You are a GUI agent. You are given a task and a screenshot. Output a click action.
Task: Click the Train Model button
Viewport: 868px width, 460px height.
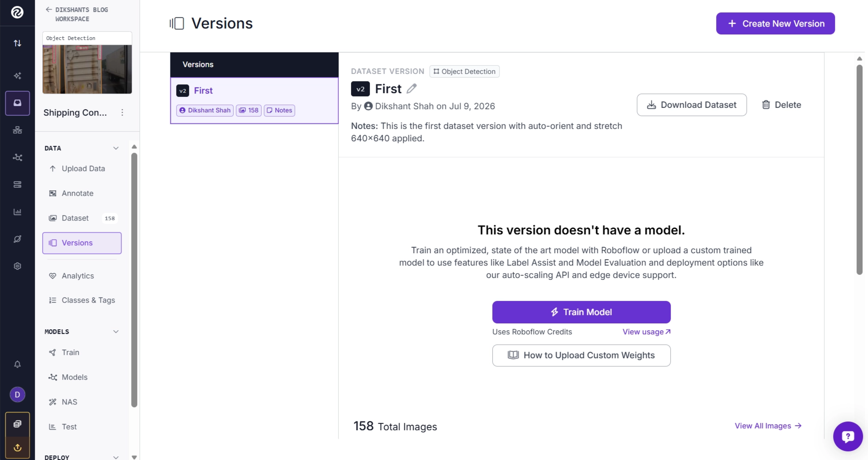[581, 312]
